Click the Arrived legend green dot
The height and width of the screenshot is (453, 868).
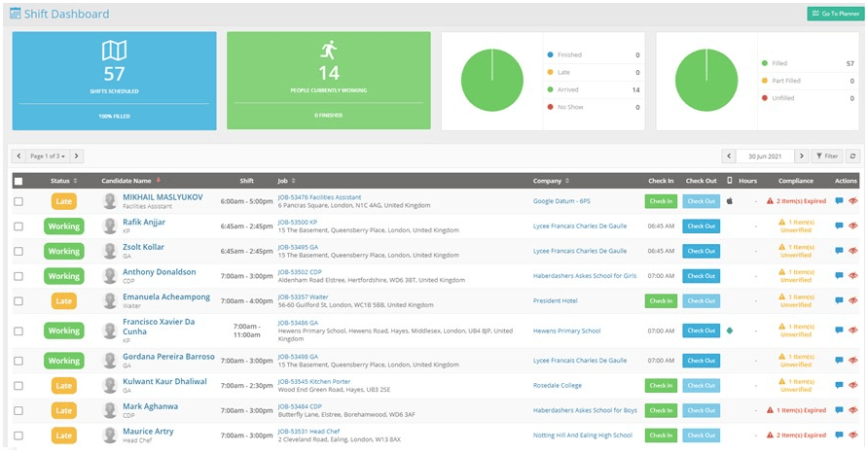[x=550, y=89]
